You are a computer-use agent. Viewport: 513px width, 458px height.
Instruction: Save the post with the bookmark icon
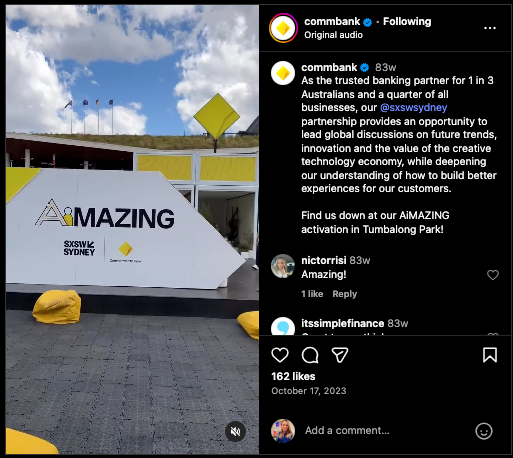click(490, 355)
